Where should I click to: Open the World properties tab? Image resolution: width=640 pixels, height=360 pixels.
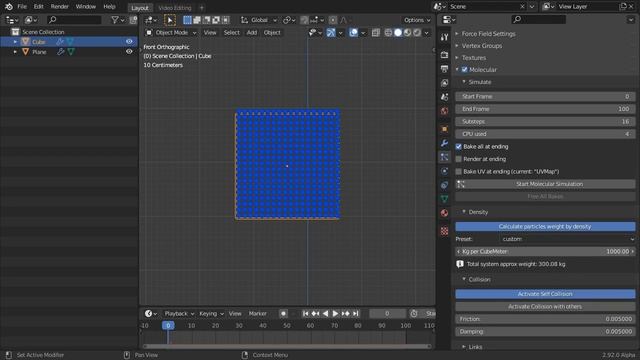tap(444, 111)
